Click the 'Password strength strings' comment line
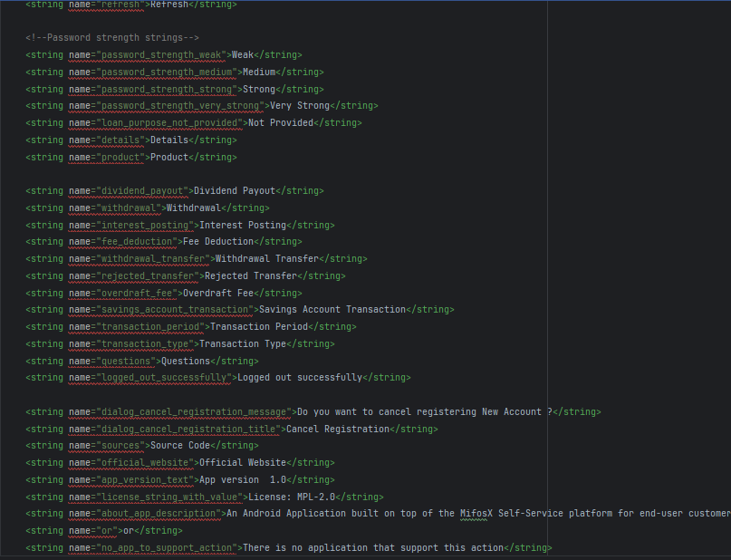The image size is (731, 560). pos(112,38)
